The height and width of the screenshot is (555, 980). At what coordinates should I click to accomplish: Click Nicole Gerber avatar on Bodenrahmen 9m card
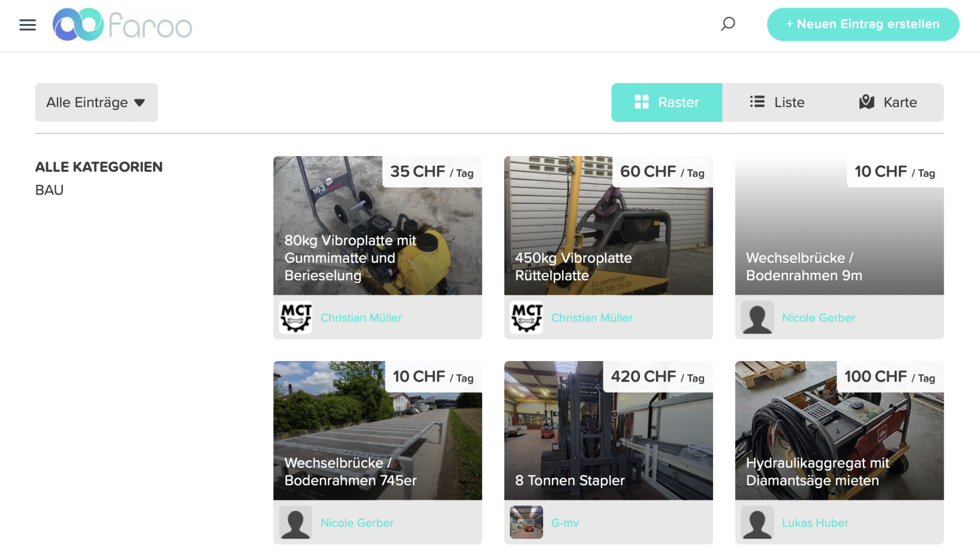coord(757,317)
